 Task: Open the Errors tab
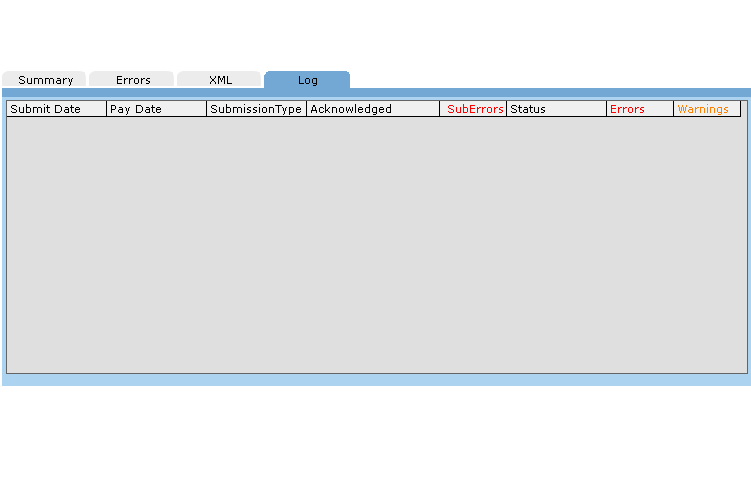pos(132,80)
